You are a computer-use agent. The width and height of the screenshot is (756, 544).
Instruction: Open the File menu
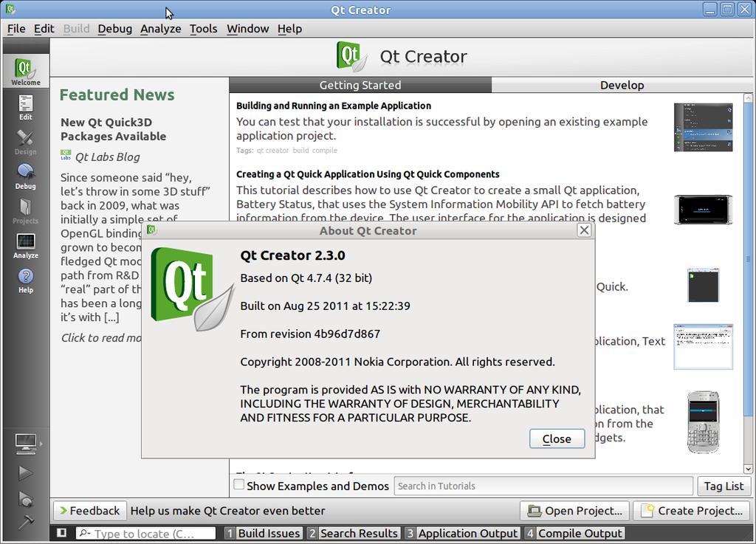(16, 29)
